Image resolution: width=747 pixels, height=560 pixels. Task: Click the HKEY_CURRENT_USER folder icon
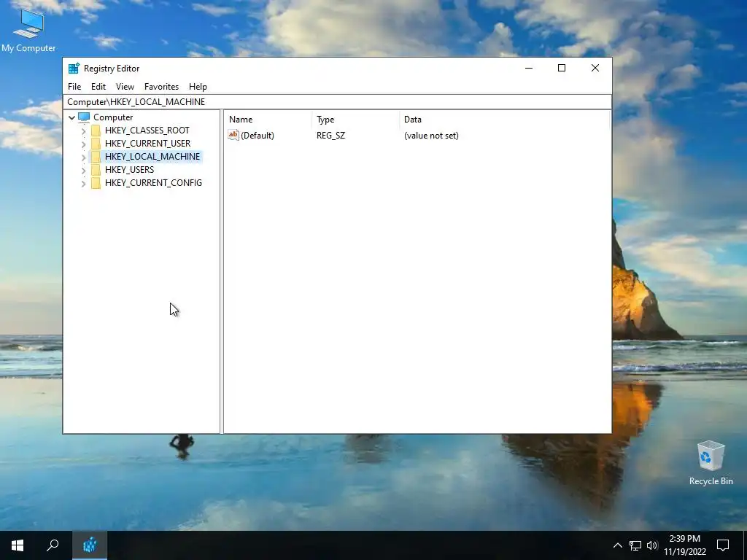click(x=96, y=144)
